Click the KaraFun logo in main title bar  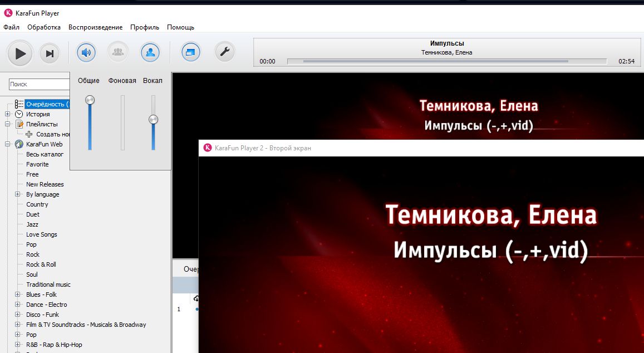pyautogui.click(x=8, y=13)
